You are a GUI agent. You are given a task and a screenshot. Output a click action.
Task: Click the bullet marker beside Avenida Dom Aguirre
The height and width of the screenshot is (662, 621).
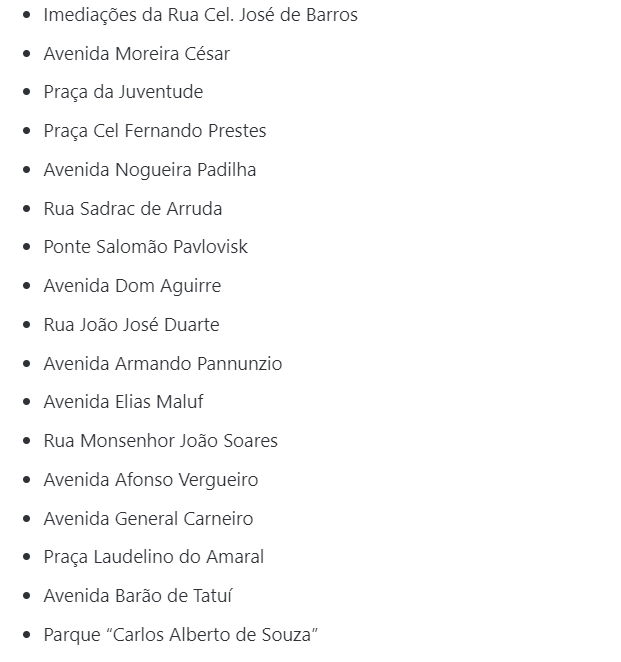26,286
